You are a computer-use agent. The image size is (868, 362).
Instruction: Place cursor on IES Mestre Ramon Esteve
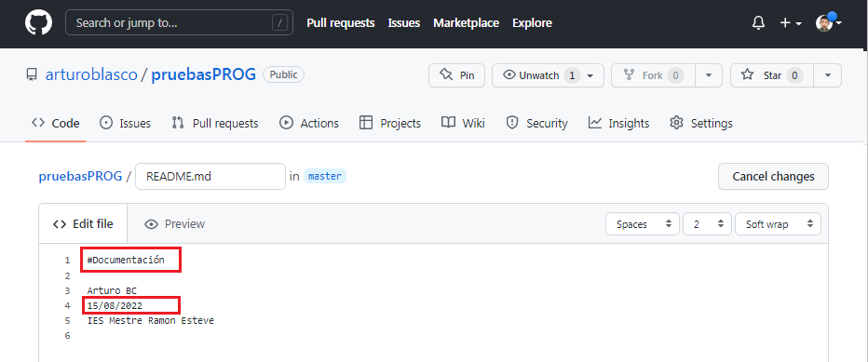pos(151,320)
